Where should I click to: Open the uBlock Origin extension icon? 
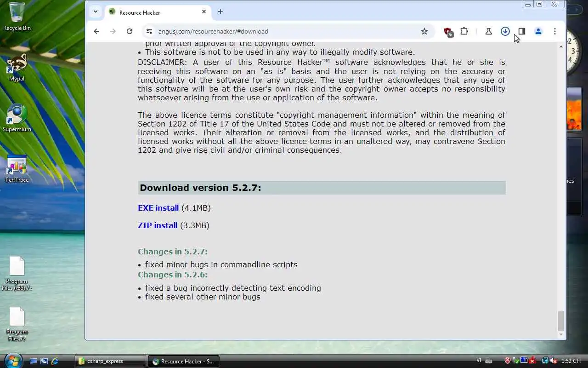coord(448,32)
